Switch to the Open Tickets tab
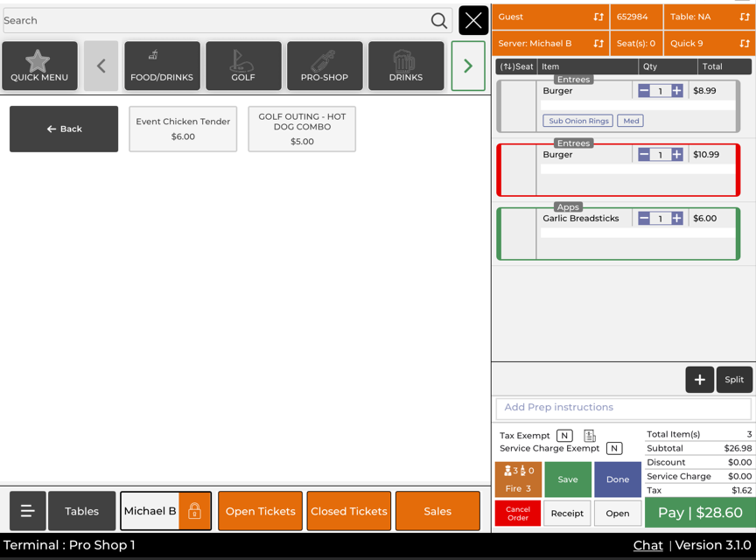The width and height of the screenshot is (756, 560). pos(260,511)
